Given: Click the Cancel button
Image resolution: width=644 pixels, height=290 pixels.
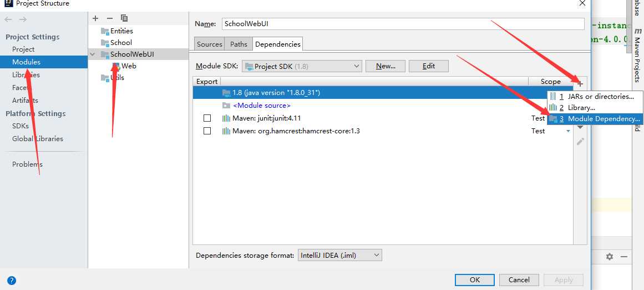Looking at the screenshot, I should (519, 279).
